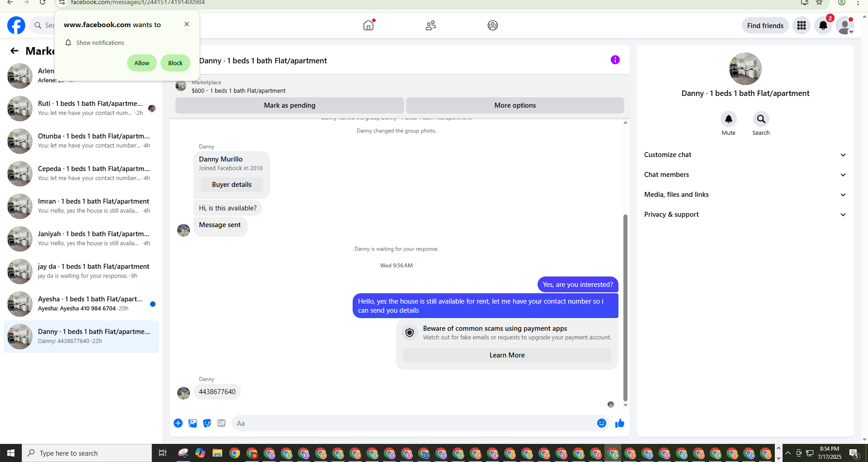Screen dimensions: 868x462
Task: Allow Facebook notifications
Action: [x=142, y=63]
